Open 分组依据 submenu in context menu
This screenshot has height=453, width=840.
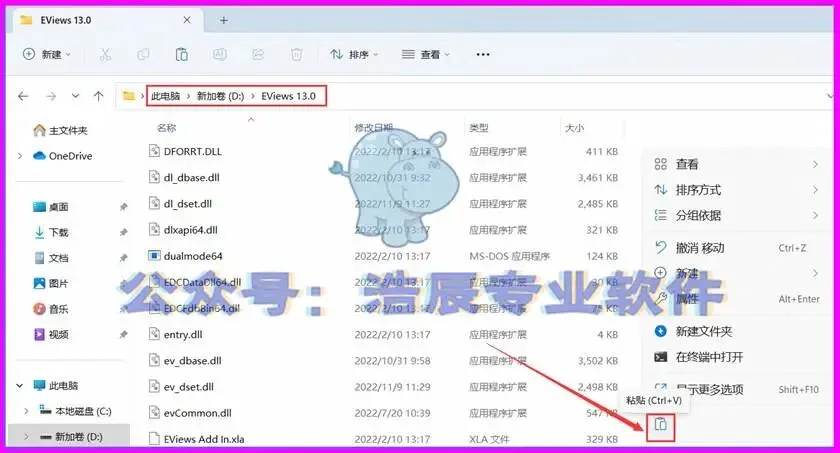(x=737, y=215)
